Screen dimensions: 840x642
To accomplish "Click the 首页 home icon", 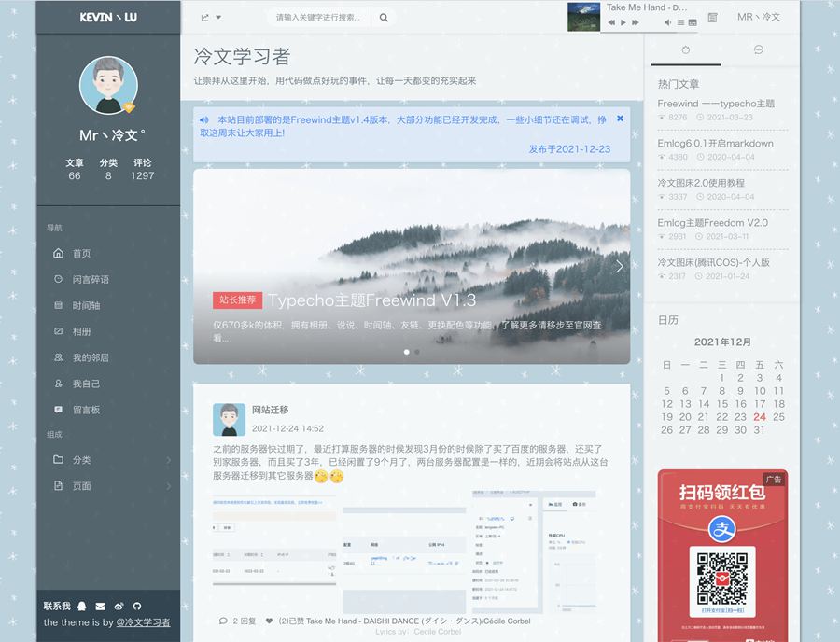I will coord(59,253).
